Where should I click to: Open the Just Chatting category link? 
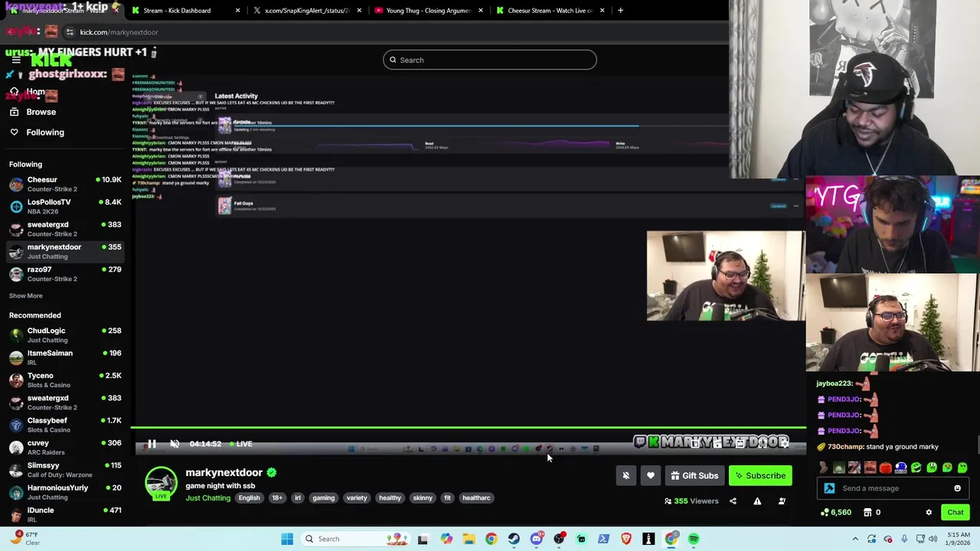(x=207, y=498)
